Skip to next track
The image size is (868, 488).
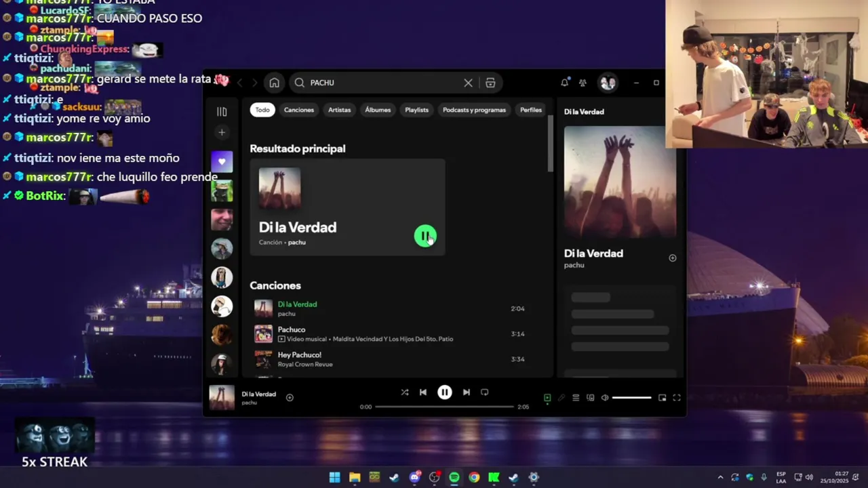coord(467,392)
